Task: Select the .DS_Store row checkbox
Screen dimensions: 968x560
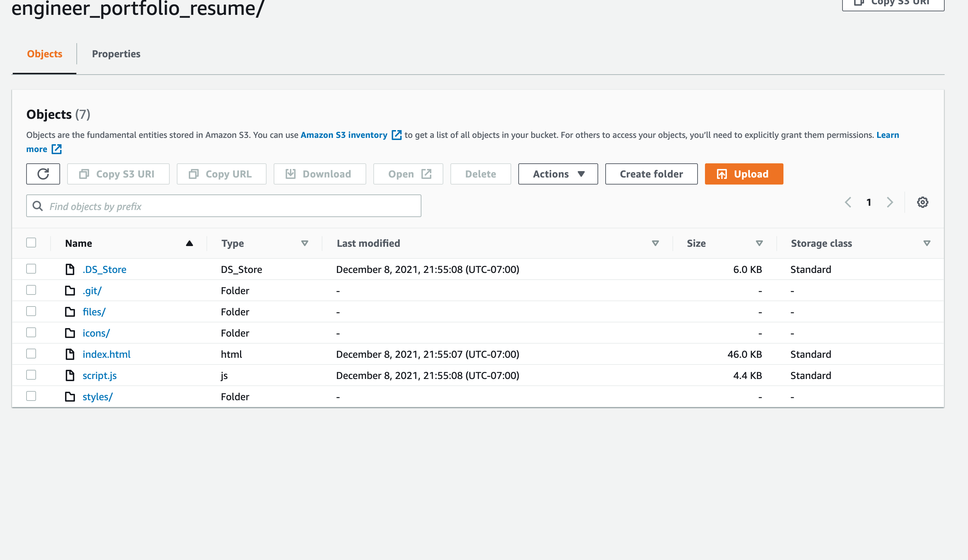Action: 31,269
